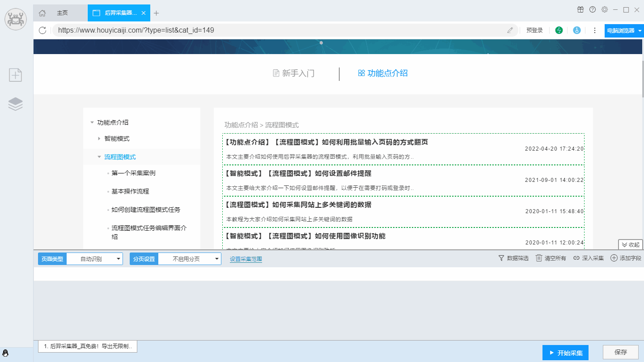Open article 如何使用图像识别功能
Image resolution: width=644 pixels, height=362 pixels.
pos(305,236)
